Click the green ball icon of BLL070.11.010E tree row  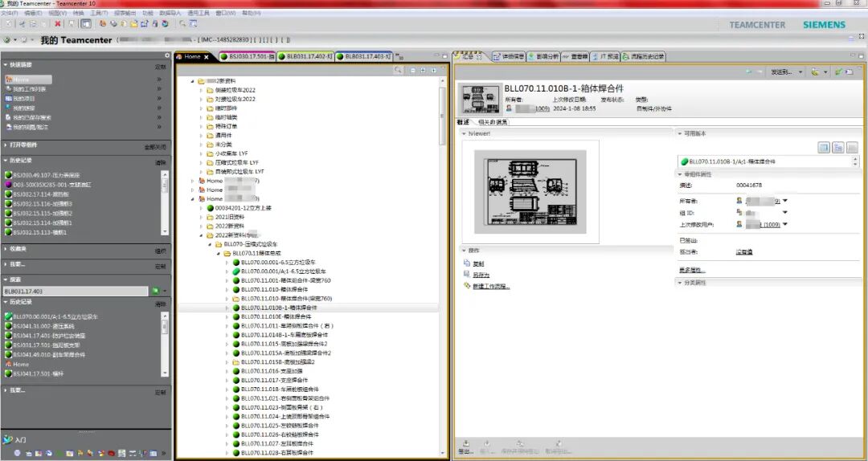235,317
